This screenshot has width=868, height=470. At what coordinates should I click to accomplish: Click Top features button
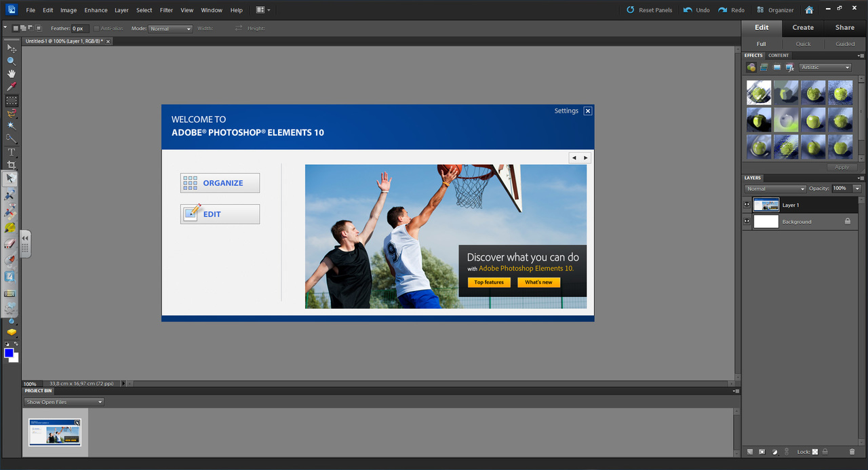pos(489,282)
